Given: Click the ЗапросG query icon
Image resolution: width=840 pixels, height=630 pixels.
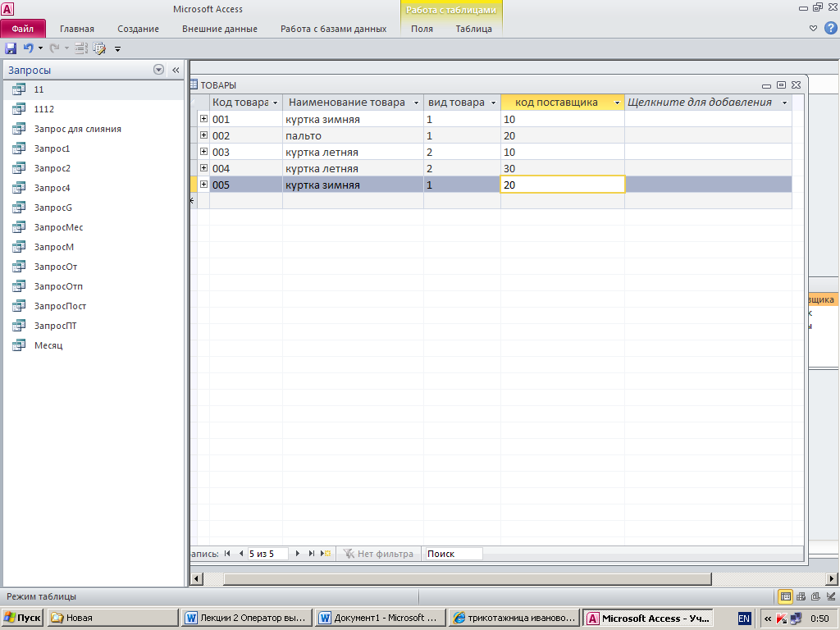Looking at the screenshot, I should coord(19,208).
